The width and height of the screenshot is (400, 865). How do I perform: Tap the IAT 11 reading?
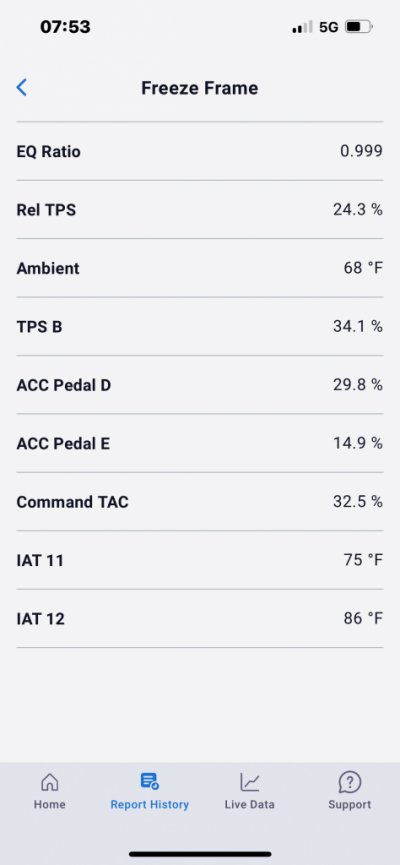200,560
